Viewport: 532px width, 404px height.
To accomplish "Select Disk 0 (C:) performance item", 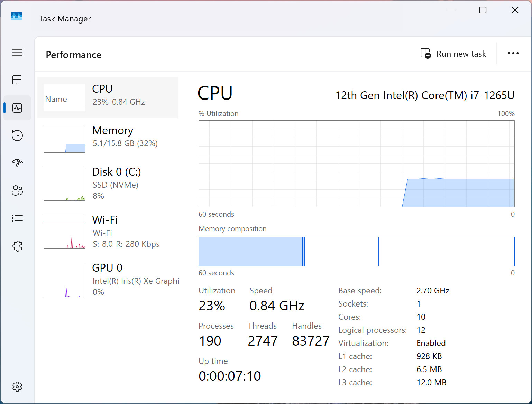I will (x=107, y=184).
